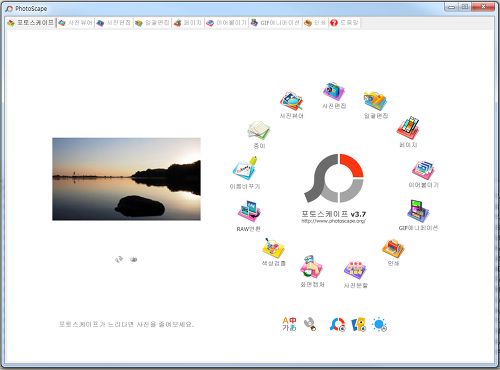This screenshot has height=370, width=500.
Task: Click the PhotoScape logo shortcut icon at the bottom
Action: 337,324
